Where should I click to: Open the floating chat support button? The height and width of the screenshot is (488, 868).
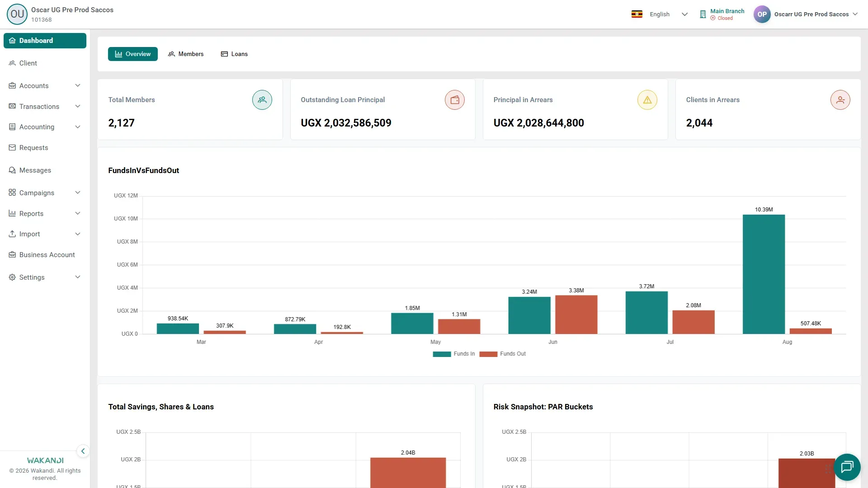tap(847, 467)
